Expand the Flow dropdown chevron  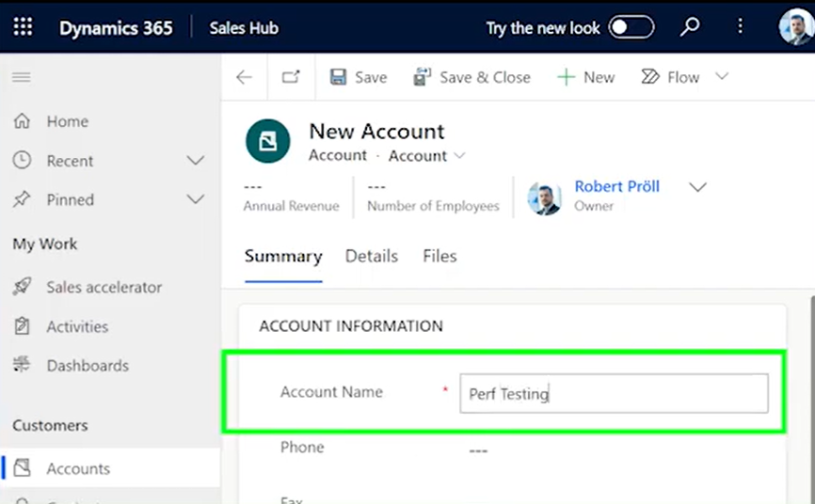pos(722,76)
